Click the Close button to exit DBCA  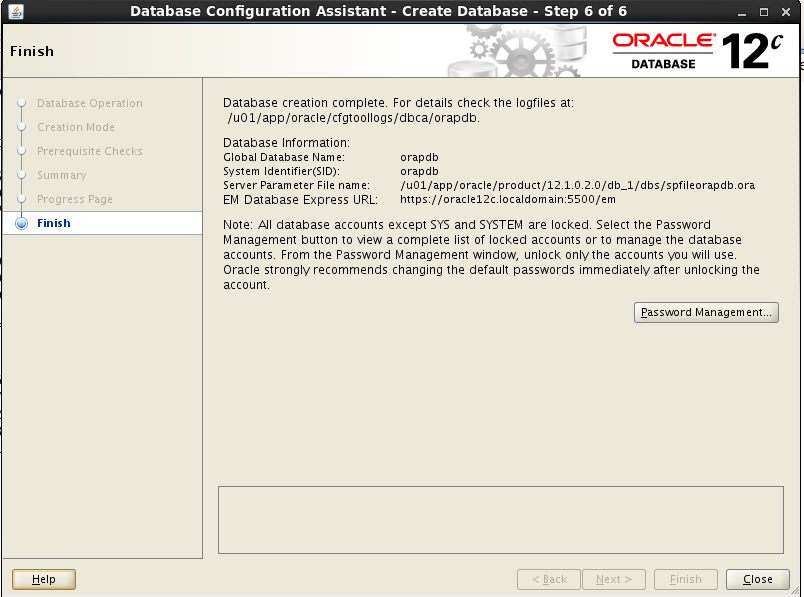pyautogui.click(x=757, y=579)
